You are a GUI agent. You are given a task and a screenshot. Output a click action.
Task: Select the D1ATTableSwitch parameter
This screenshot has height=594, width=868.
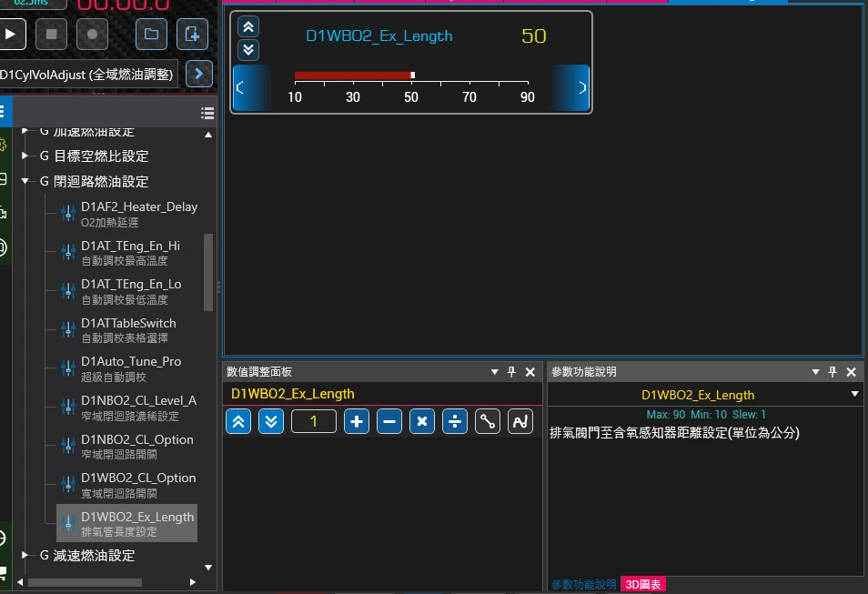pos(128,330)
